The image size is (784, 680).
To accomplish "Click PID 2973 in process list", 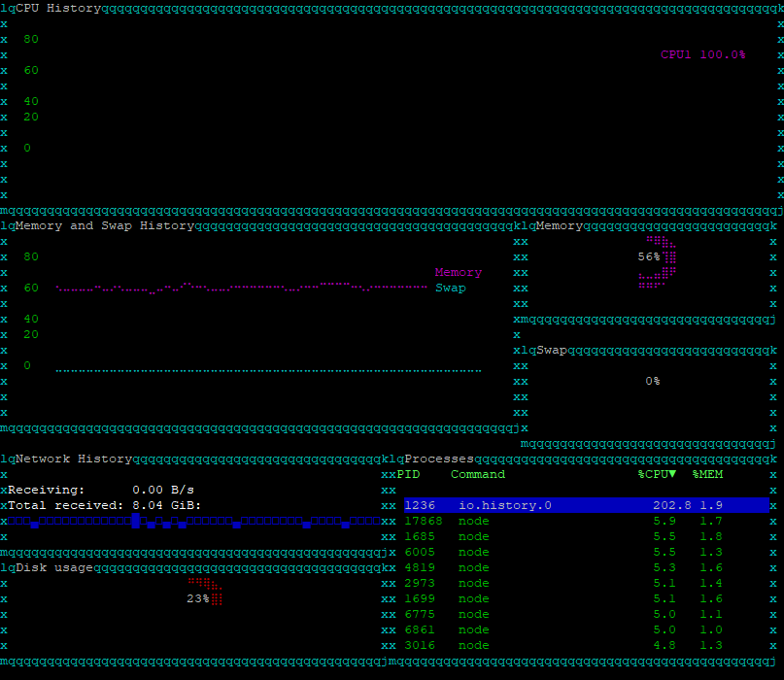I will [x=420, y=583].
